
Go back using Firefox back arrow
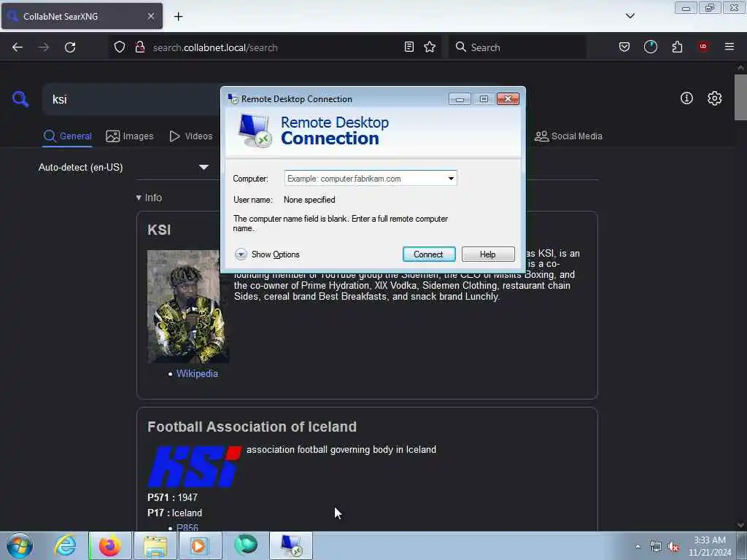[x=18, y=47]
